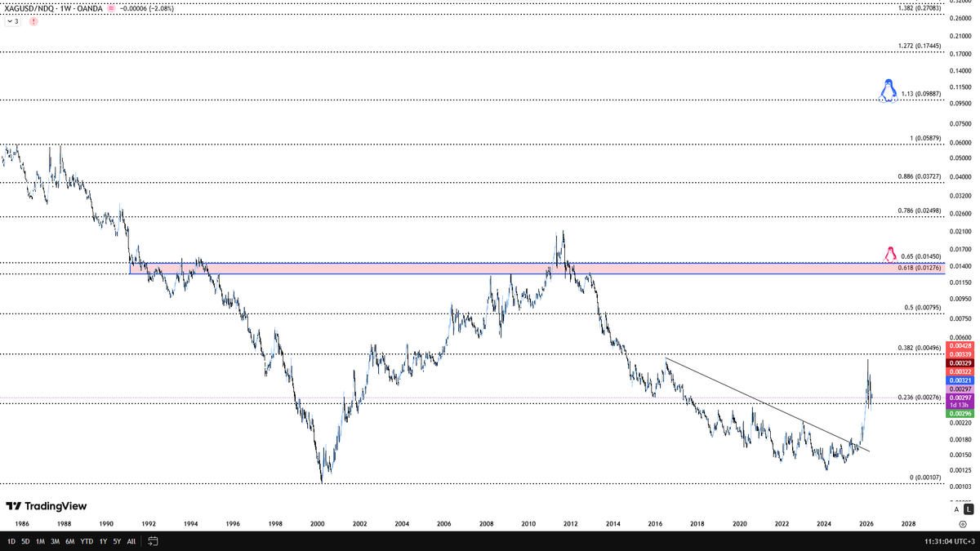The width and height of the screenshot is (980, 551).
Task: Click the Fib label 1.272 (0.17445)
Action: pos(918,46)
